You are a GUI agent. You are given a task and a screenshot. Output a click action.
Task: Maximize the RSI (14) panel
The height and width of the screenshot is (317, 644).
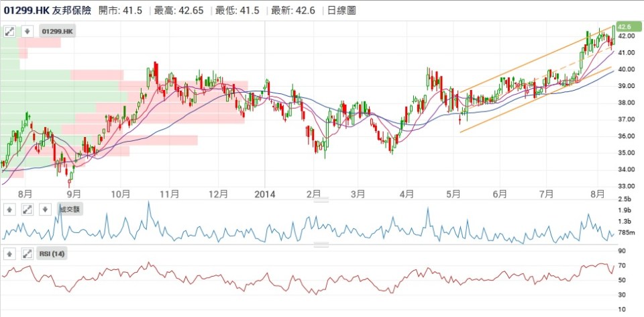(27, 254)
